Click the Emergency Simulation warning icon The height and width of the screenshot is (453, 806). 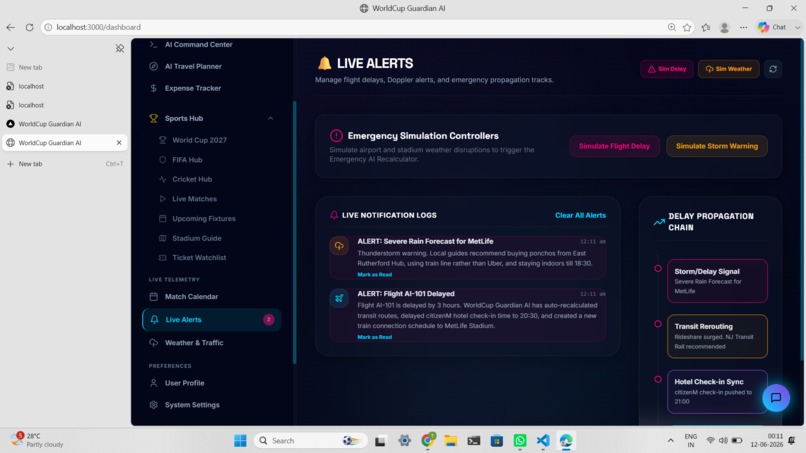tap(336, 136)
